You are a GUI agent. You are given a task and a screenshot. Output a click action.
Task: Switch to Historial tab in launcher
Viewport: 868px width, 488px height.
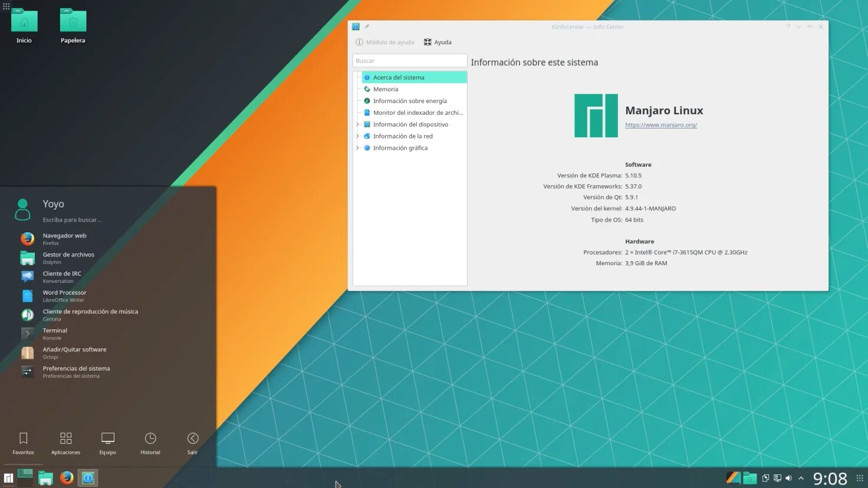coord(150,443)
